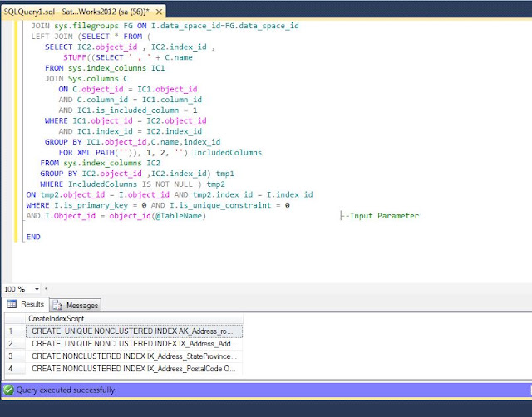The height and width of the screenshot is (417, 532).
Task: Switch to the Messages tab
Action: 76,305
